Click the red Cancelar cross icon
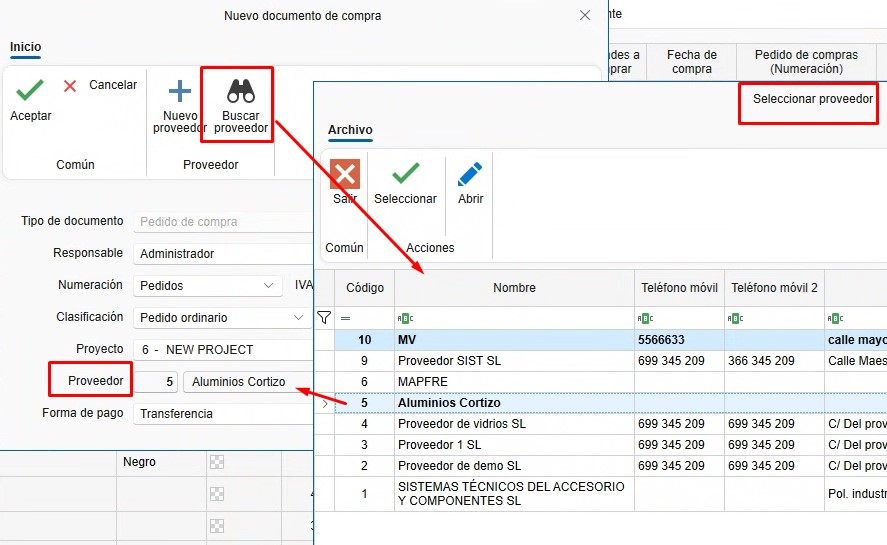 coord(70,85)
